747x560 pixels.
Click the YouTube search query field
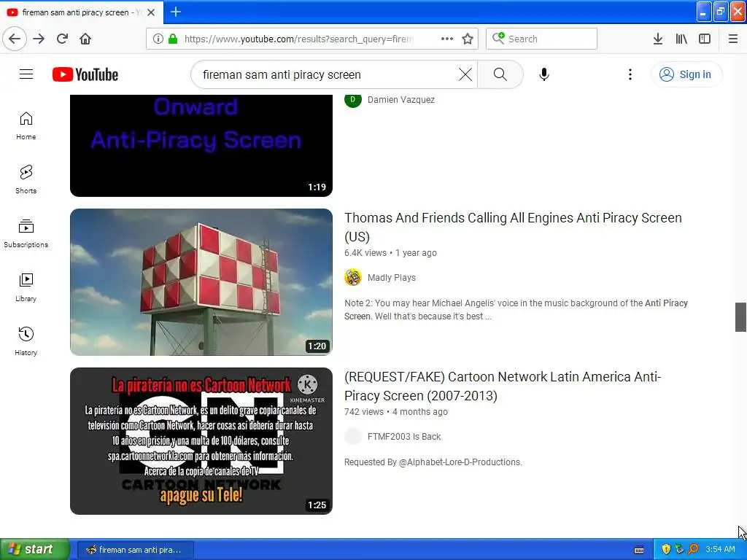point(329,74)
